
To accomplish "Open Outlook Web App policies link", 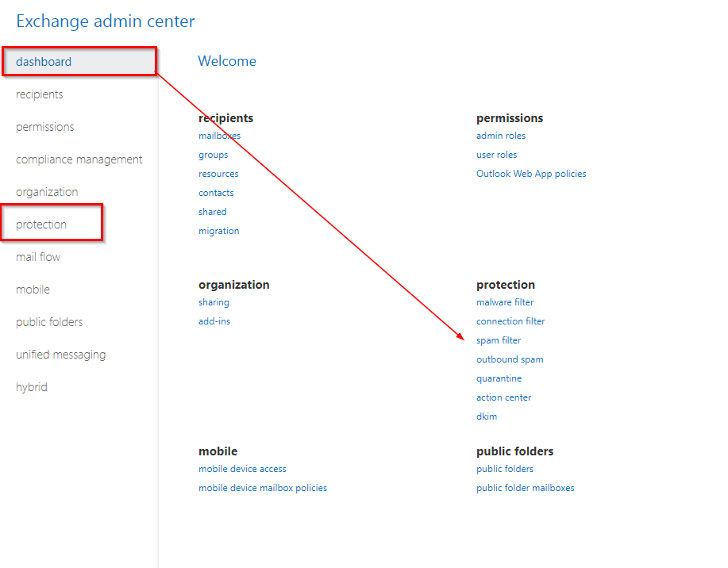I will (531, 174).
